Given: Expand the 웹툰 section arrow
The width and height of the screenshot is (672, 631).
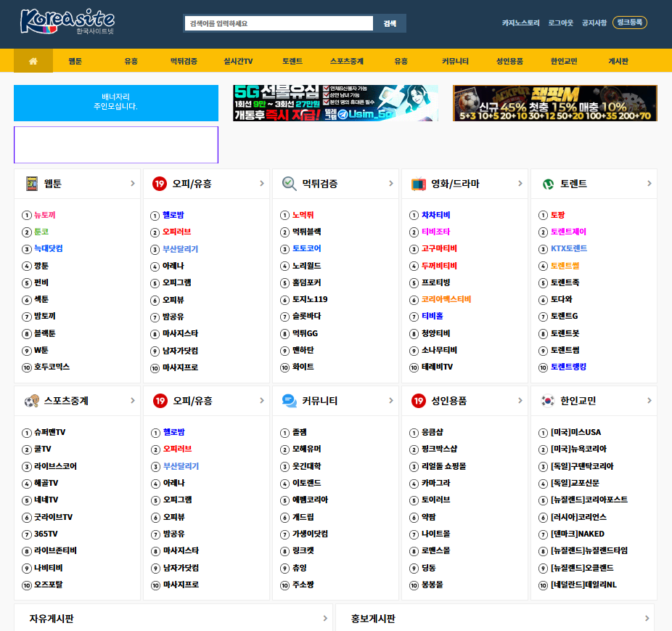Looking at the screenshot, I should (132, 184).
